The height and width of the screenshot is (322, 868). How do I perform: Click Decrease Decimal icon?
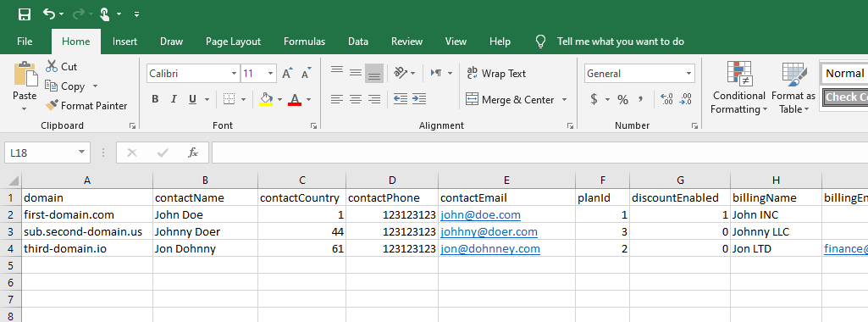point(685,100)
